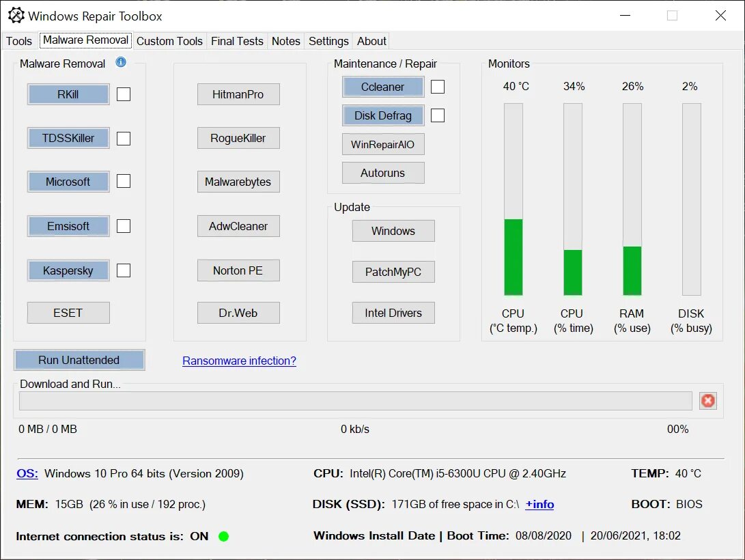Open Norton PE
This screenshot has width=745, height=560.
(238, 270)
